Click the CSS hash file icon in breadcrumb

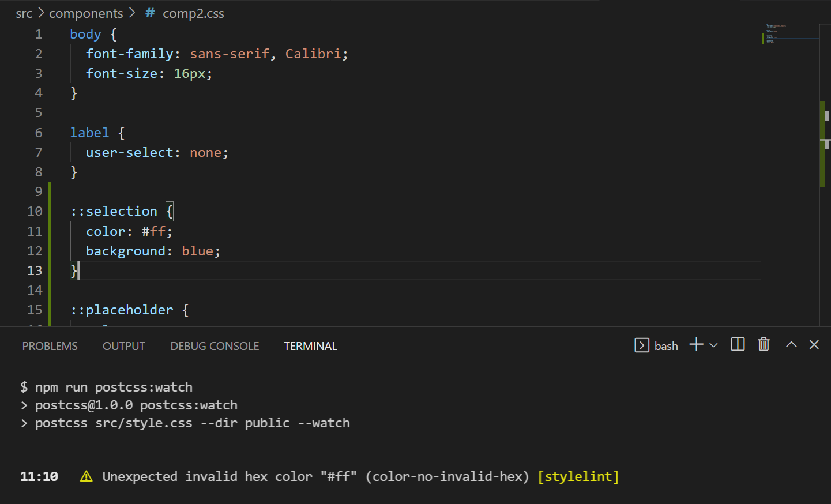pos(150,13)
